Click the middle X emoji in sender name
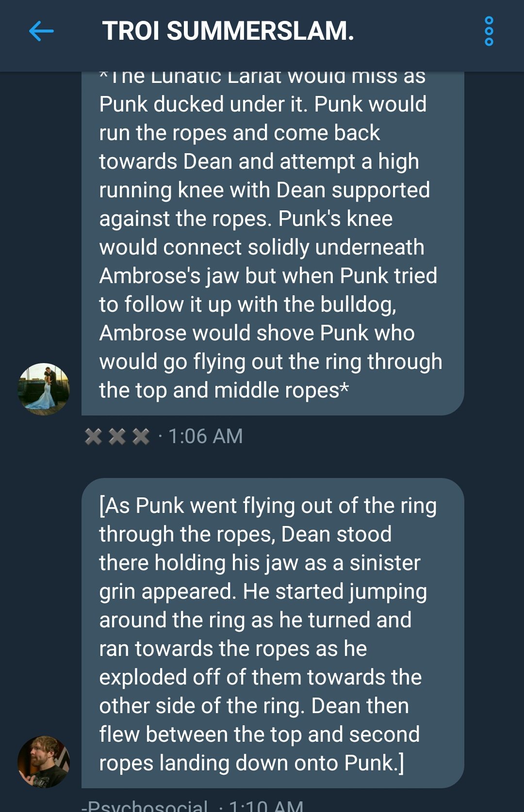Image resolution: width=524 pixels, height=812 pixels. click(117, 436)
